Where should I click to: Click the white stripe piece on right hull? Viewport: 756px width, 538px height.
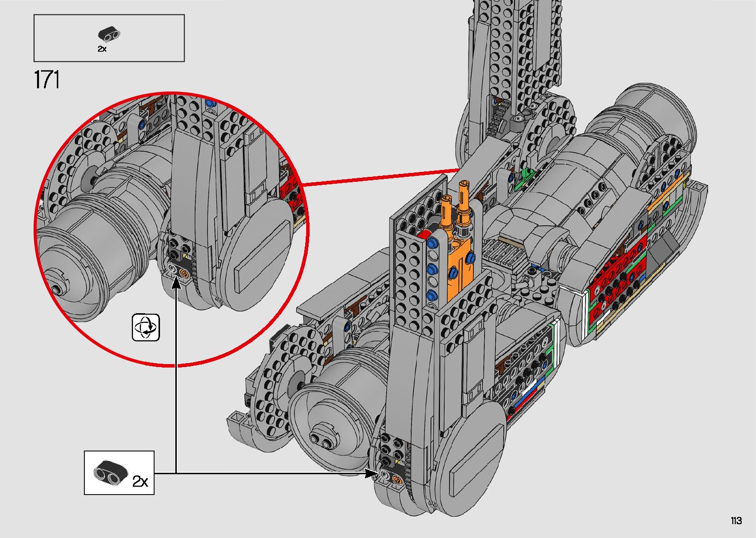click(586, 316)
